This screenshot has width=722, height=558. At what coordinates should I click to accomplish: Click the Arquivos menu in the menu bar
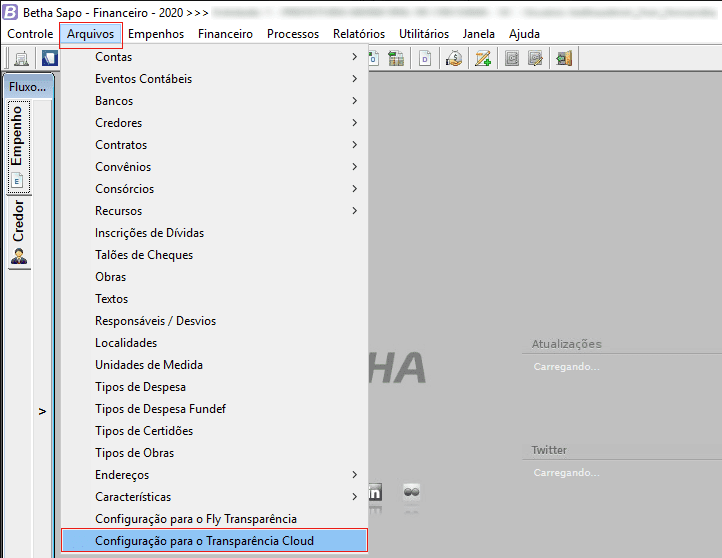click(91, 34)
